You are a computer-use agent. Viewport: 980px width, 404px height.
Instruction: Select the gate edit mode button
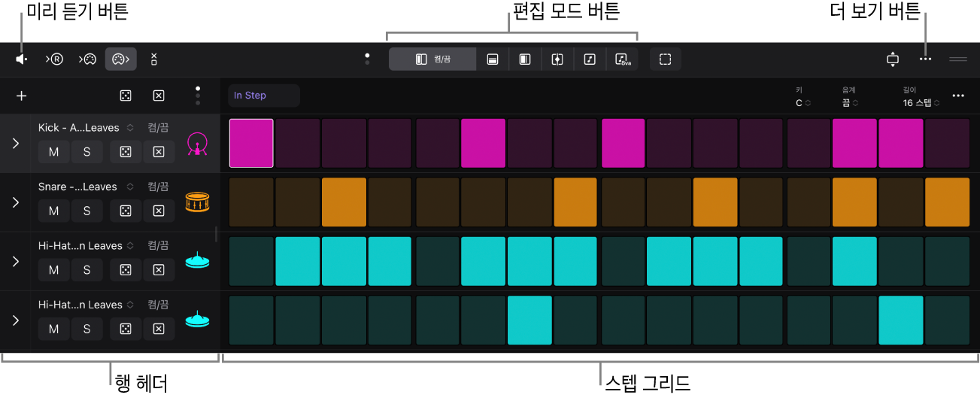[x=525, y=59]
